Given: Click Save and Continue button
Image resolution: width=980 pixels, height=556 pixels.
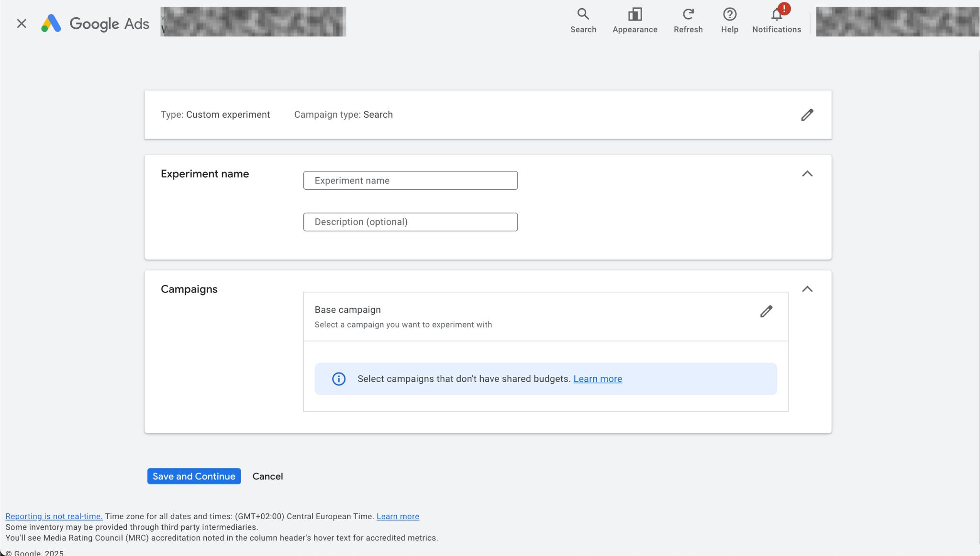Looking at the screenshot, I should 194,477.
